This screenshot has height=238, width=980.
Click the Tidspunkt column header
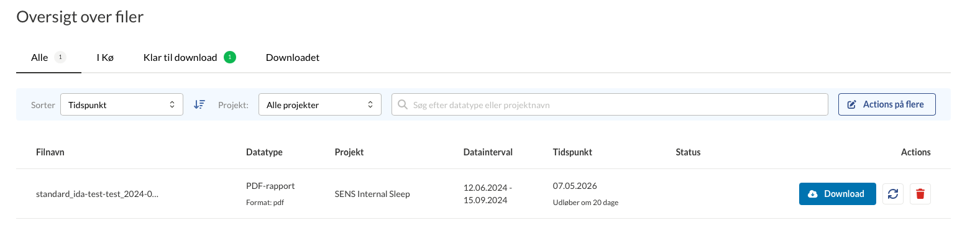(x=572, y=152)
